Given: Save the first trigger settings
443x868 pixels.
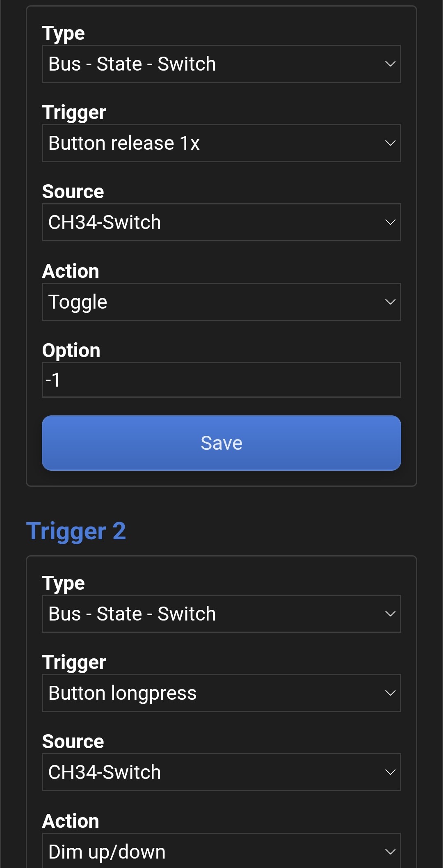Looking at the screenshot, I should click(x=221, y=443).
